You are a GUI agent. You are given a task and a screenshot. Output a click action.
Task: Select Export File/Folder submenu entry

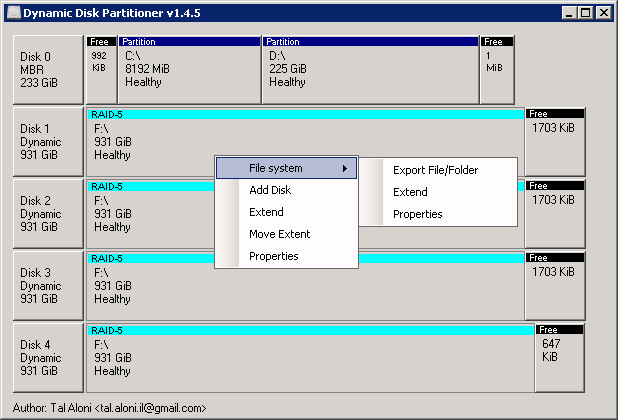point(438,170)
